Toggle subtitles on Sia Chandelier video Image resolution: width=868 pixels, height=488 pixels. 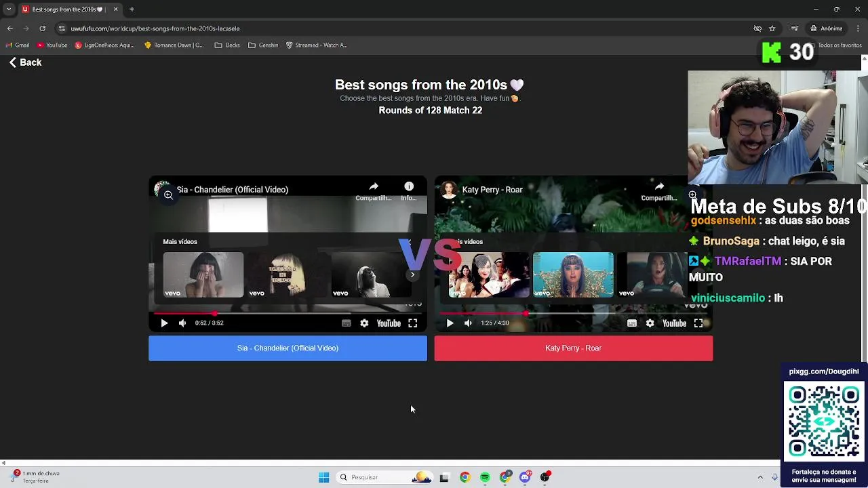[x=347, y=323]
